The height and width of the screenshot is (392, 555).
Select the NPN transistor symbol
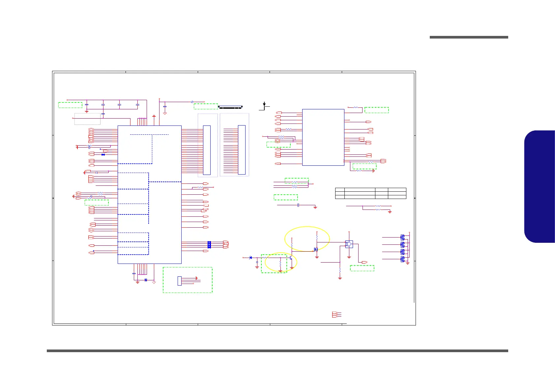pos(291,258)
